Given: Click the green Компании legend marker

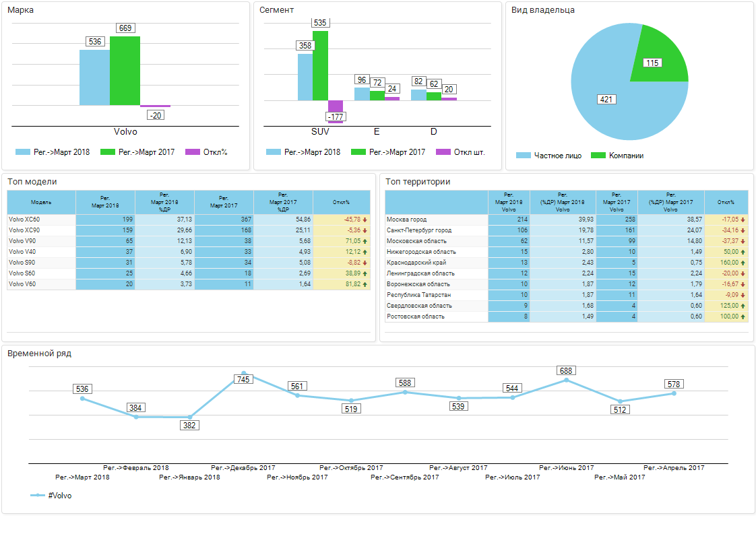Looking at the screenshot, I should click(598, 156).
